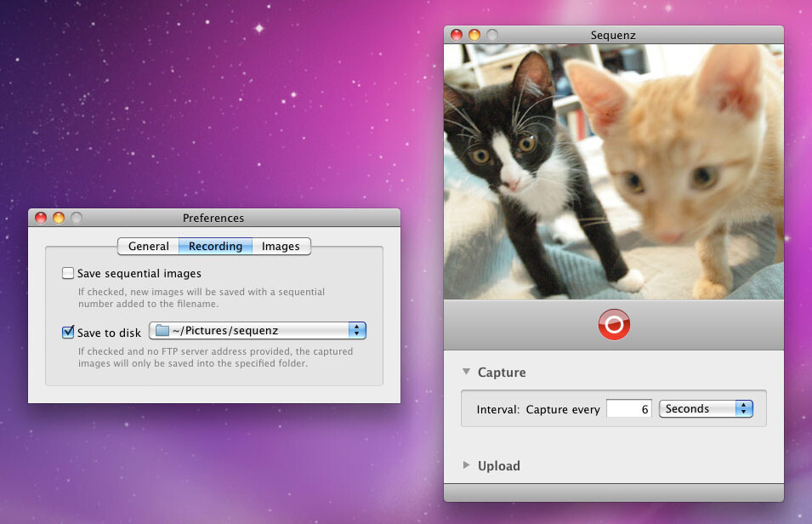Uncheck the Save to disk option
Viewport: 812px width, 524px height.
[68, 332]
